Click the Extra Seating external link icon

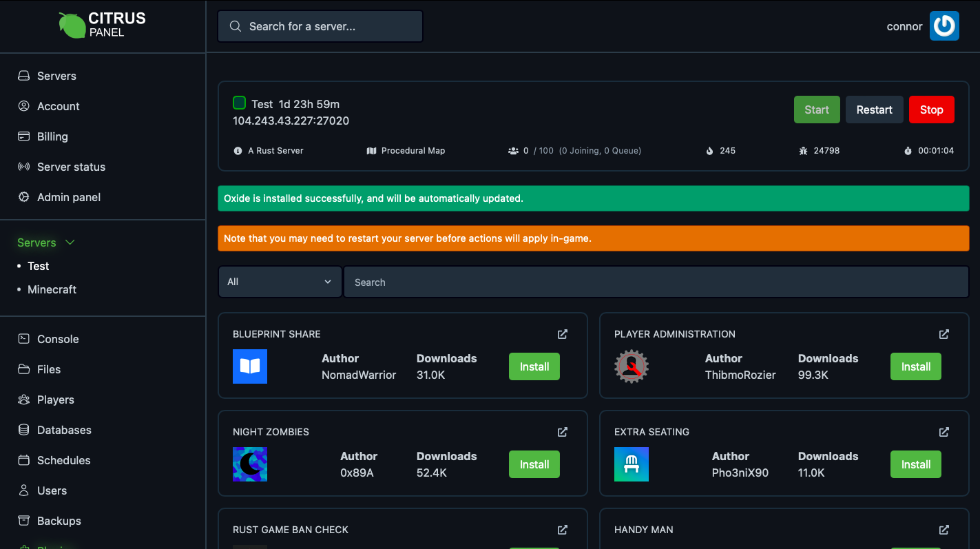(943, 432)
